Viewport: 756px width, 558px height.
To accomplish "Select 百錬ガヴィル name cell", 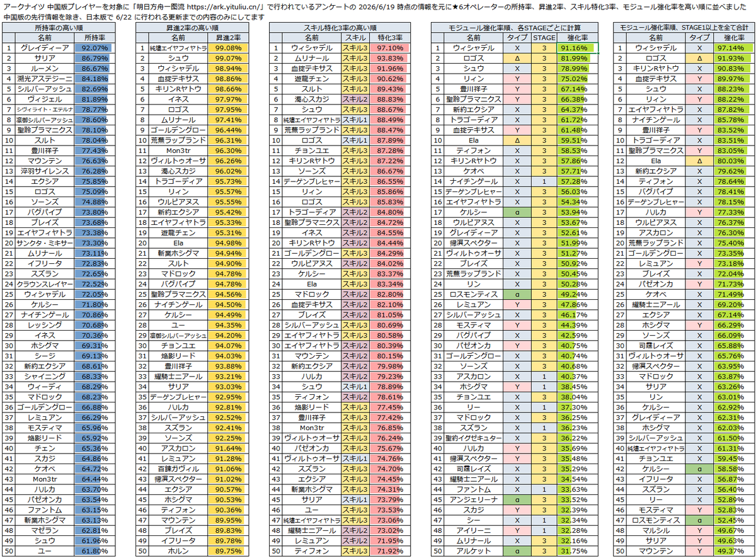I will click(x=178, y=469).
